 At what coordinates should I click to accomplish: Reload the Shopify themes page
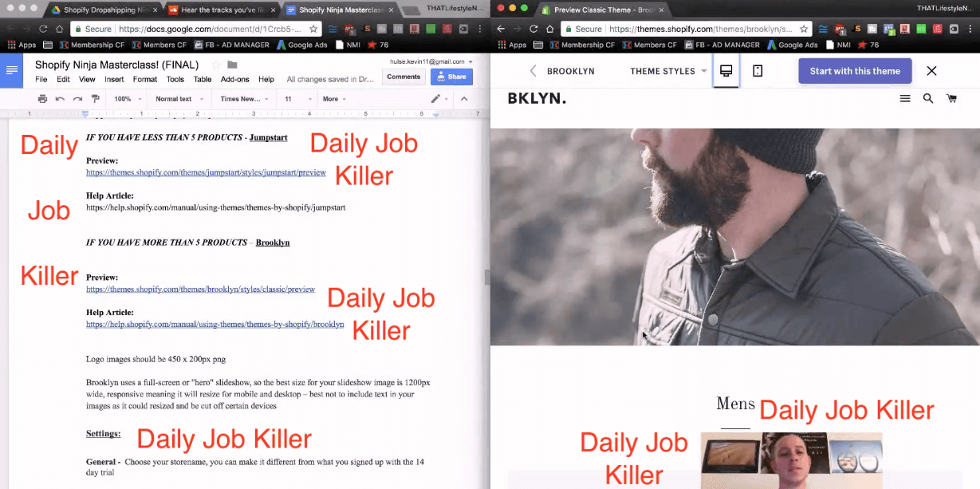(x=533, y=29)
